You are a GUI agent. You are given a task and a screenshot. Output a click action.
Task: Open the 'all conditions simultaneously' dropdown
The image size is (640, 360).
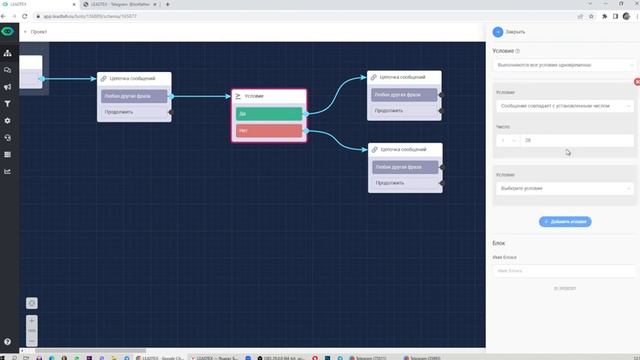(x=564, y=65)
